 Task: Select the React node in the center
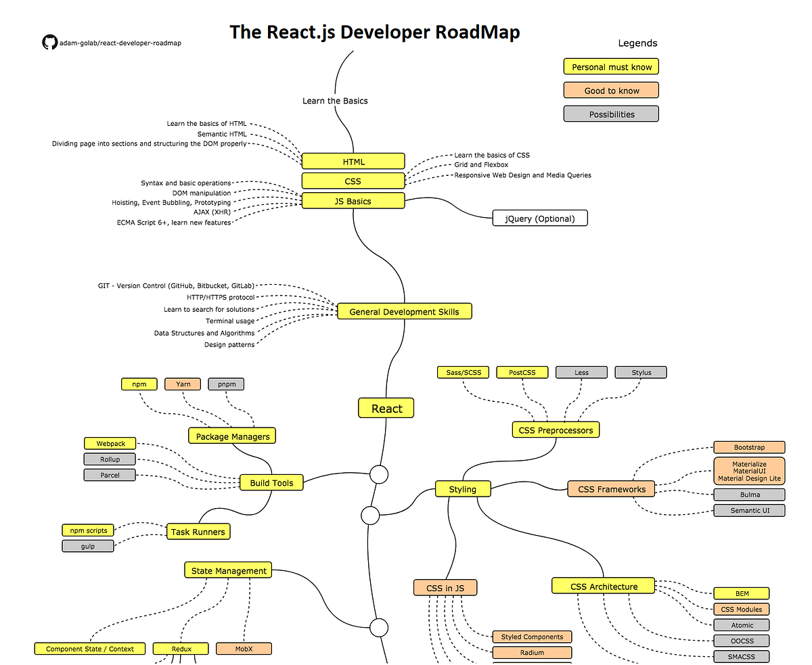(x=386, y=408)
